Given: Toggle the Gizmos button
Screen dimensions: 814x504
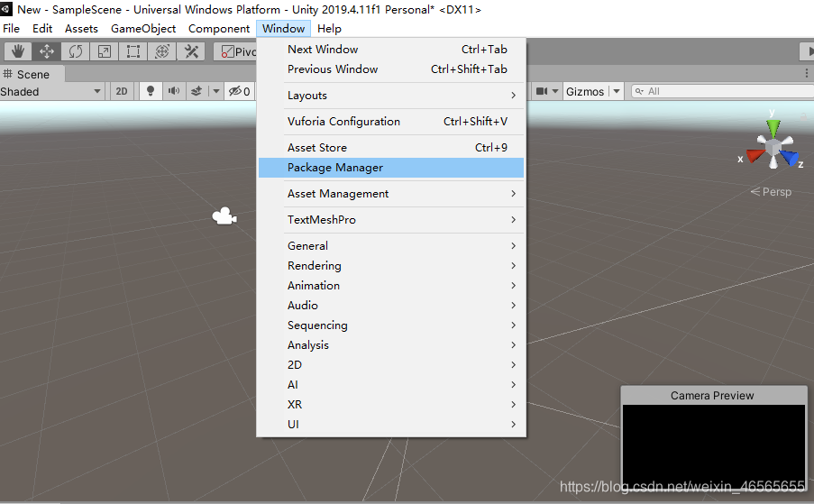Looking at the screenshot, I should pyautogui.click(x=585, y=91).
